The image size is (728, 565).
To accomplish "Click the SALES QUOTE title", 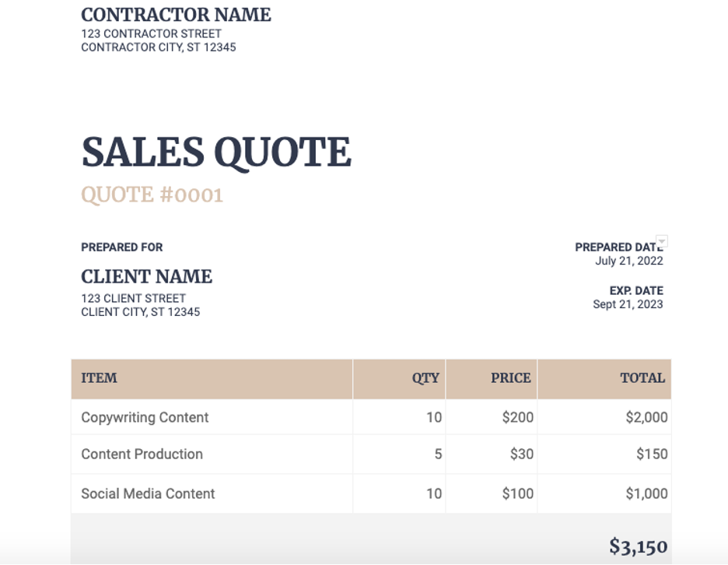I will coord(216,152).
